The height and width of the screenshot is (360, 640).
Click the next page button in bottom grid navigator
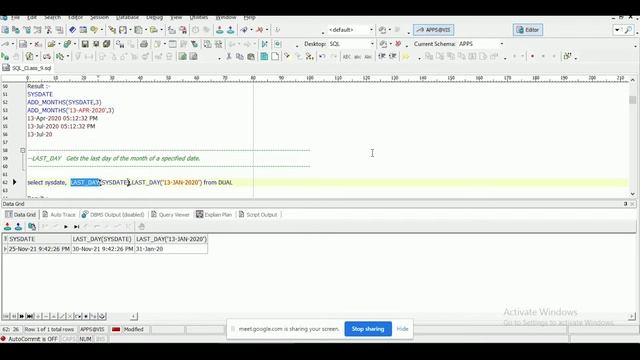point(22,316)
